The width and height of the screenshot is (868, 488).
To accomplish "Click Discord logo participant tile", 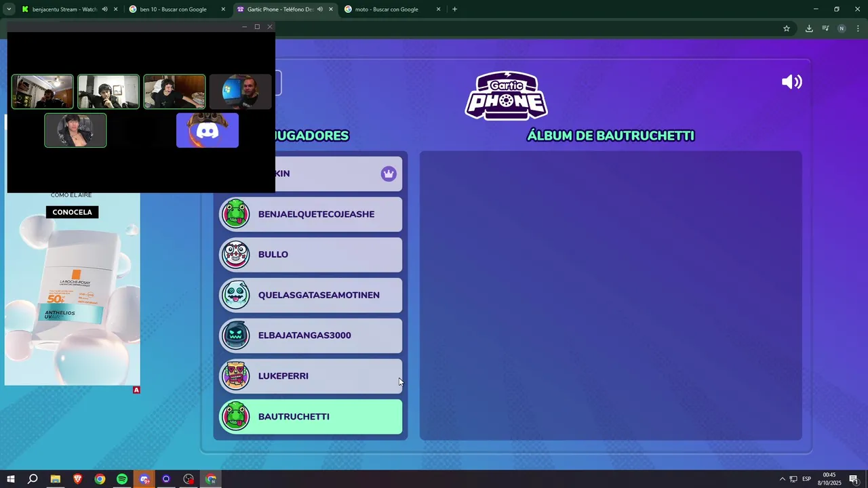I will tap(208, 130).
